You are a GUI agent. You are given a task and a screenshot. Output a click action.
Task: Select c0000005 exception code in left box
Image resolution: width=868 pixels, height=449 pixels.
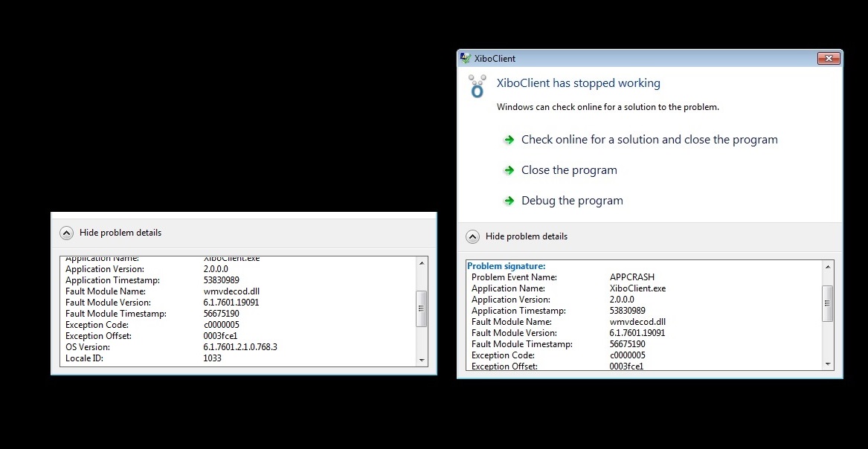[222, 325]
